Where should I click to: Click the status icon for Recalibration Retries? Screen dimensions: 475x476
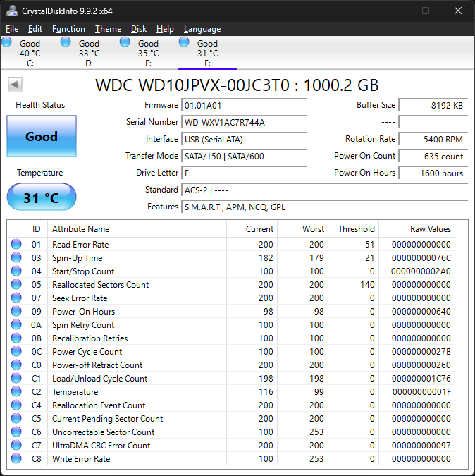pos(16,338)
